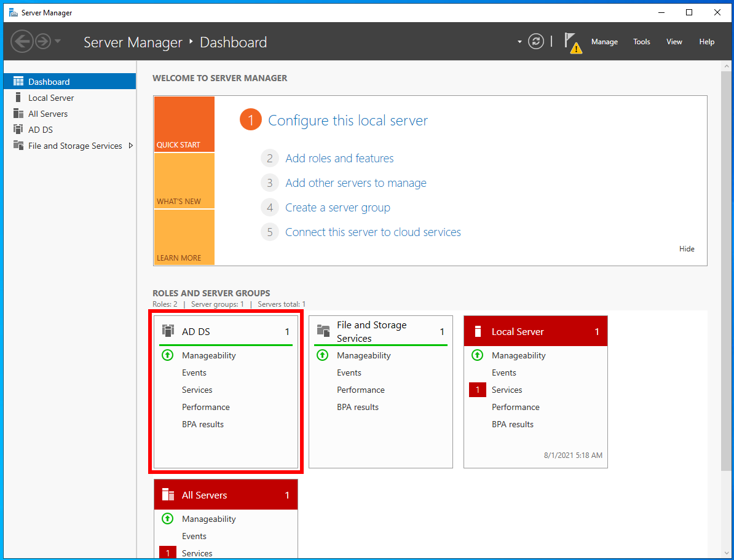Click Add roles and features link
The height and width of the screenshot is (560, 734).
pyautogui.click(x=339, y=159)
